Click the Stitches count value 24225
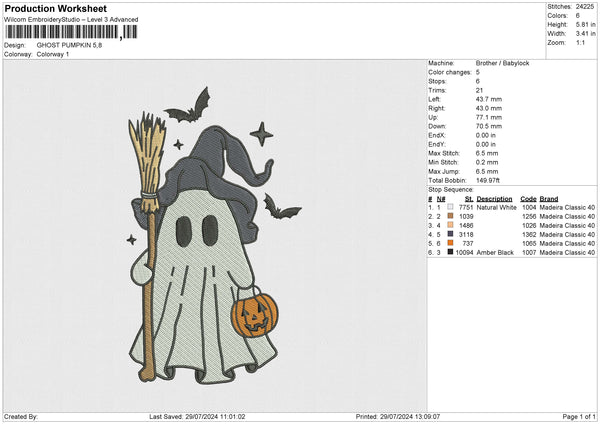The height and width of the screenshot is (424, 600). pyautogui.click(x=586, y=7)
